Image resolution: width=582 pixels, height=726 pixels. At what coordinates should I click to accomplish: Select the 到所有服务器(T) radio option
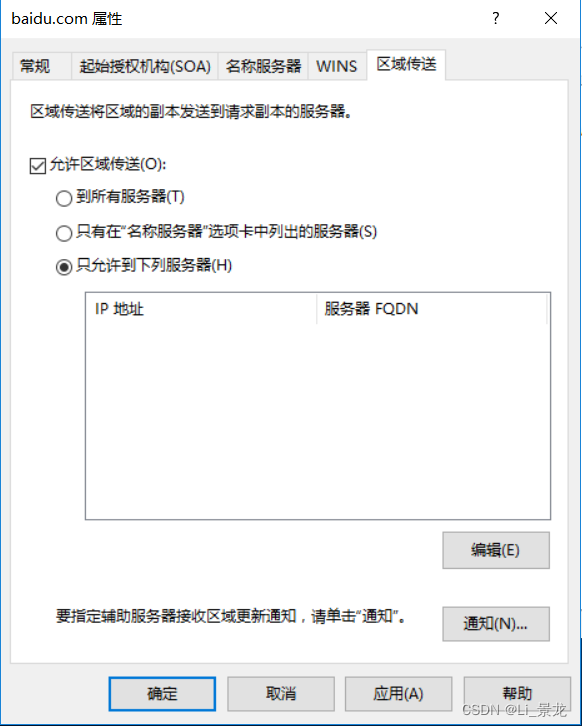click(64, 198)
